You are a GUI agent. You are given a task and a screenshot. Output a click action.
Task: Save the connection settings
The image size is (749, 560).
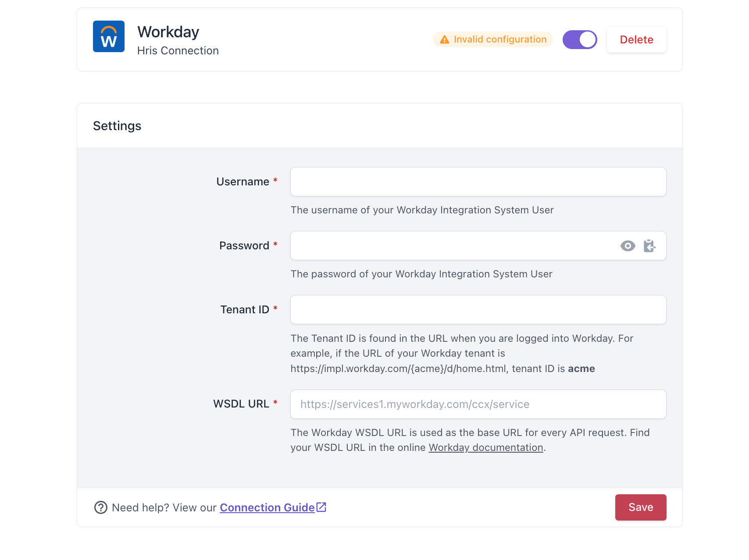[x=641, y=507]
